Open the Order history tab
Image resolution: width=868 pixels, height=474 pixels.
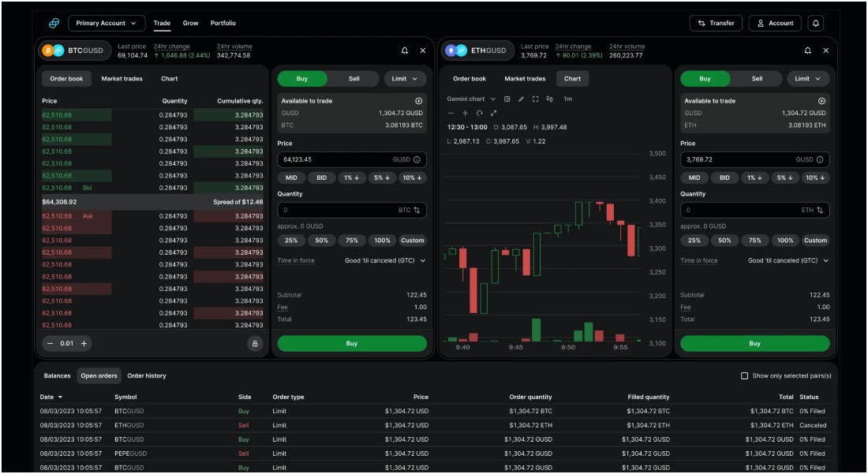147,375
